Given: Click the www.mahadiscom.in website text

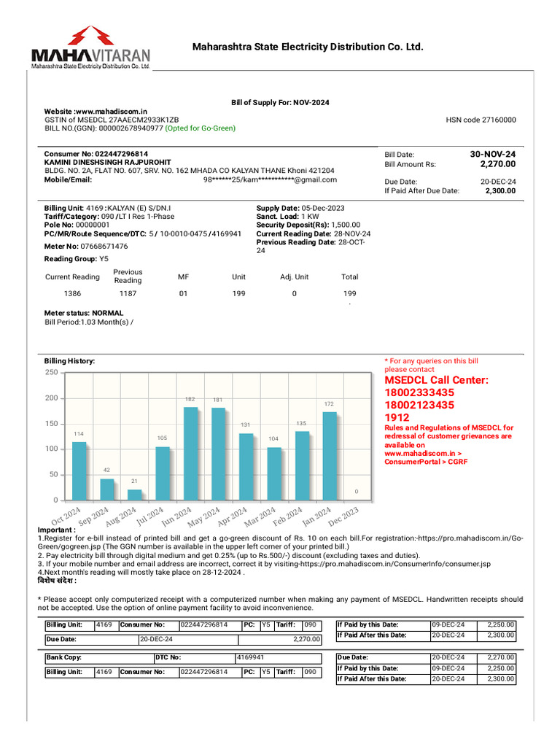Looking at the screenshot, I should [111, 112].
